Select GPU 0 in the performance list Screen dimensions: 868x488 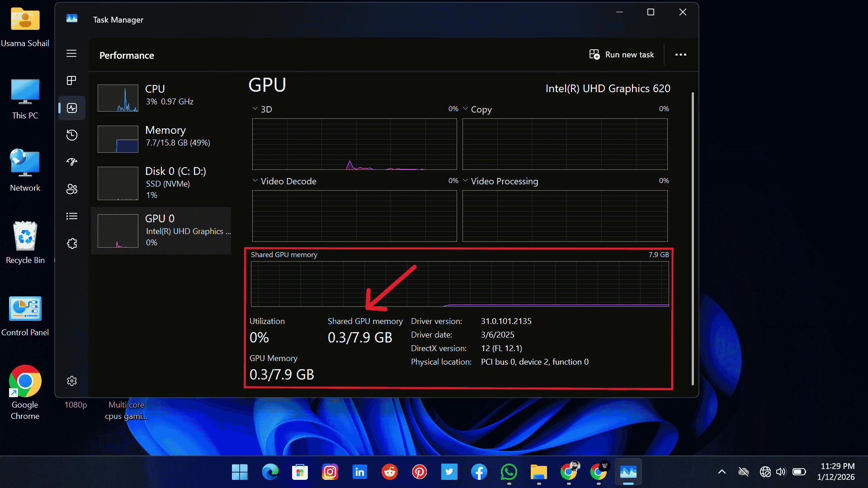point(161,230)
